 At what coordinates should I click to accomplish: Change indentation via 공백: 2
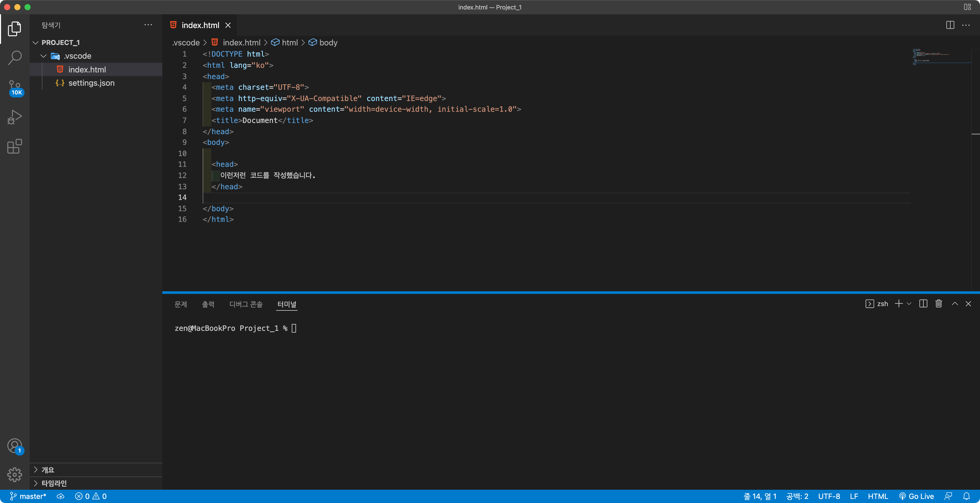[797, 496]
